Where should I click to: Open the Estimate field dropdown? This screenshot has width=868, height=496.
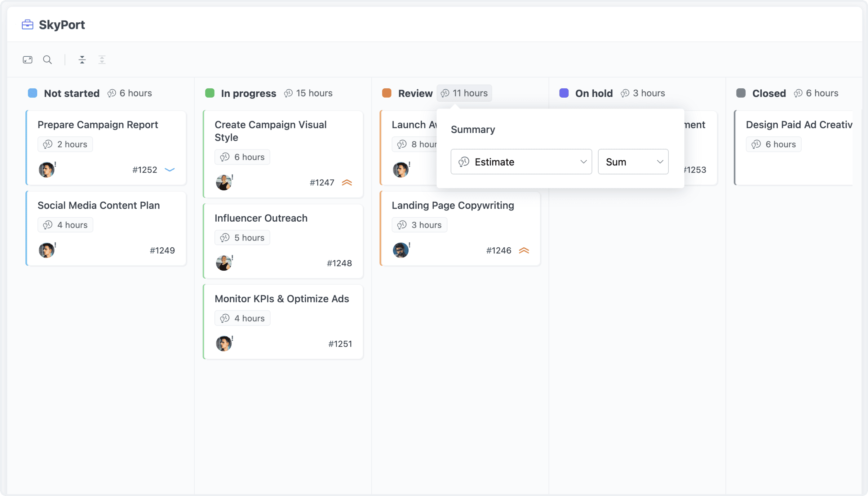(521, 162)
